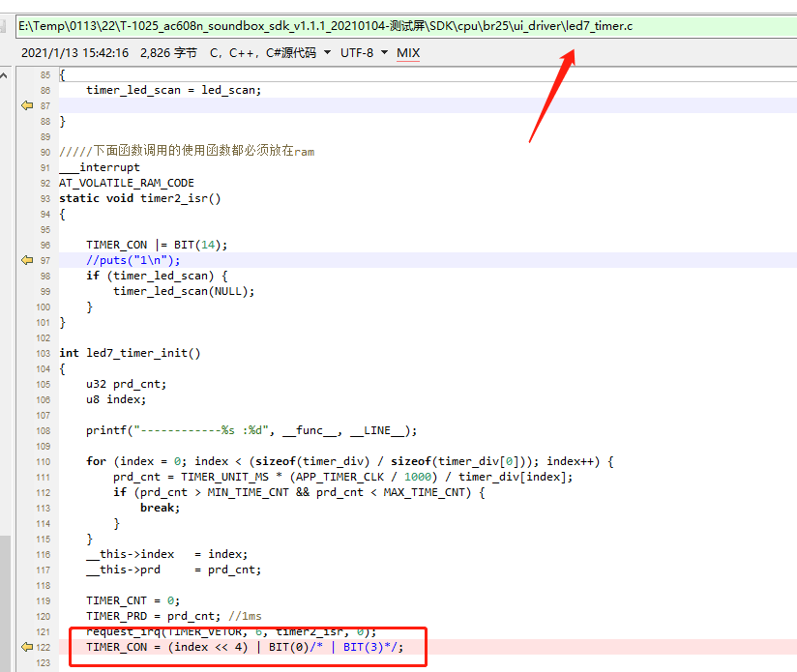Click the "break;" statement
The image size is (797, 672).
coord(161,508)
